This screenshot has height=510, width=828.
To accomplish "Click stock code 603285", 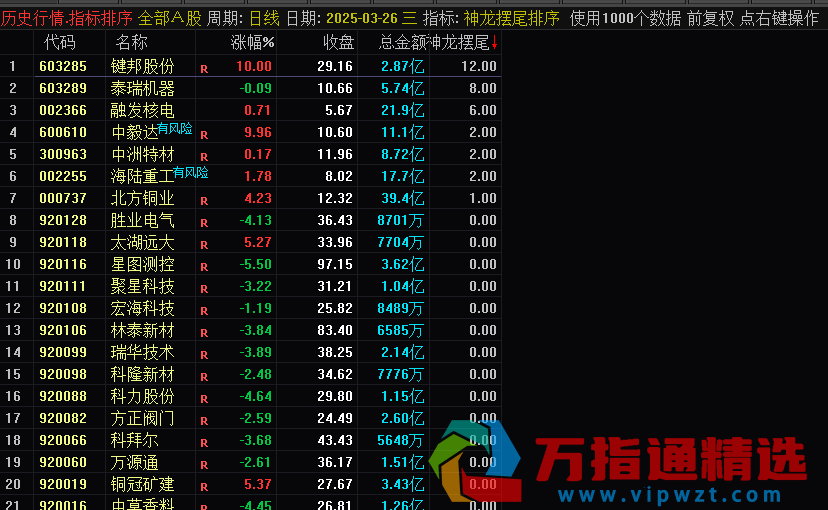I will point(63,66).
